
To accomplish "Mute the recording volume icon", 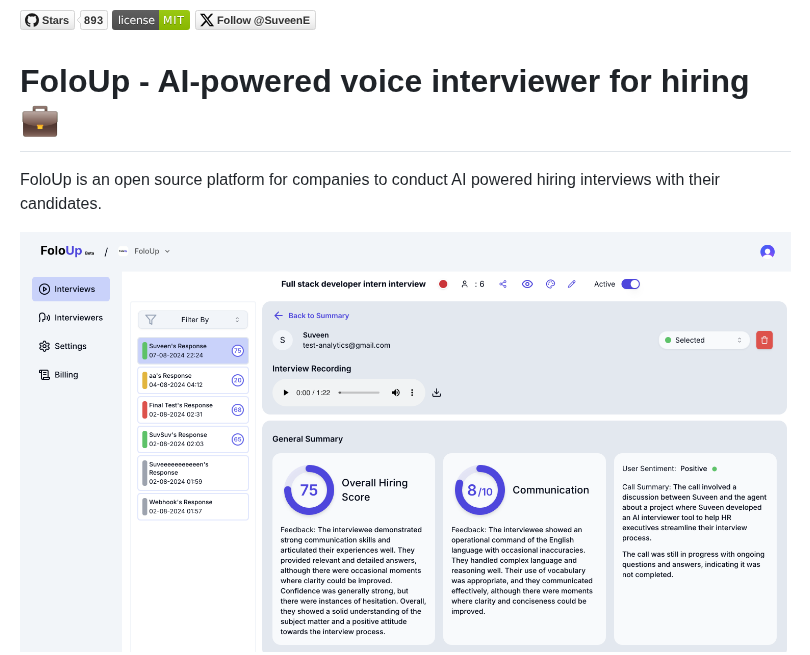I will tap(396, 393).
